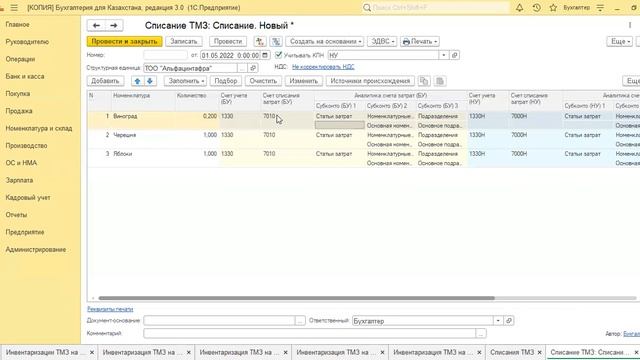Focus the Комментарий input field
The image size is (640, 360).
pyautogui.click(x=310, y=334)
